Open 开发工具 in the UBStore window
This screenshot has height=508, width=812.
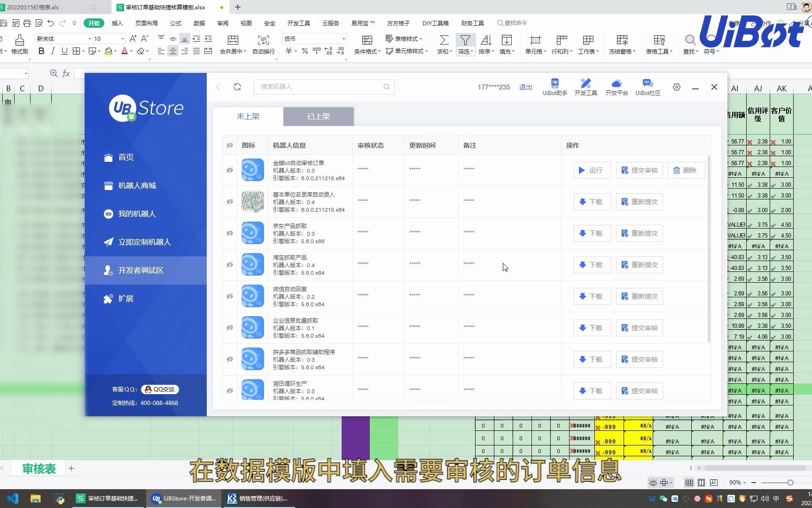point(586,86)
